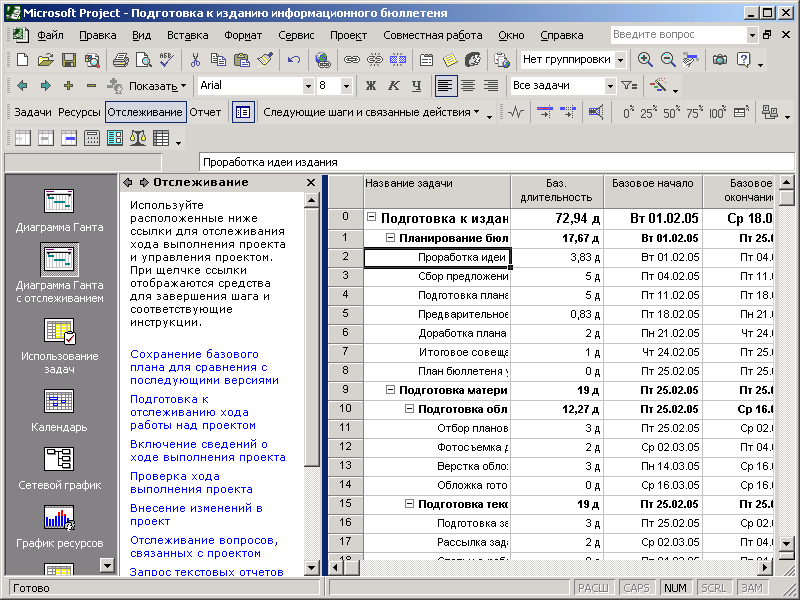Show subtasks with plus icon

68,86
